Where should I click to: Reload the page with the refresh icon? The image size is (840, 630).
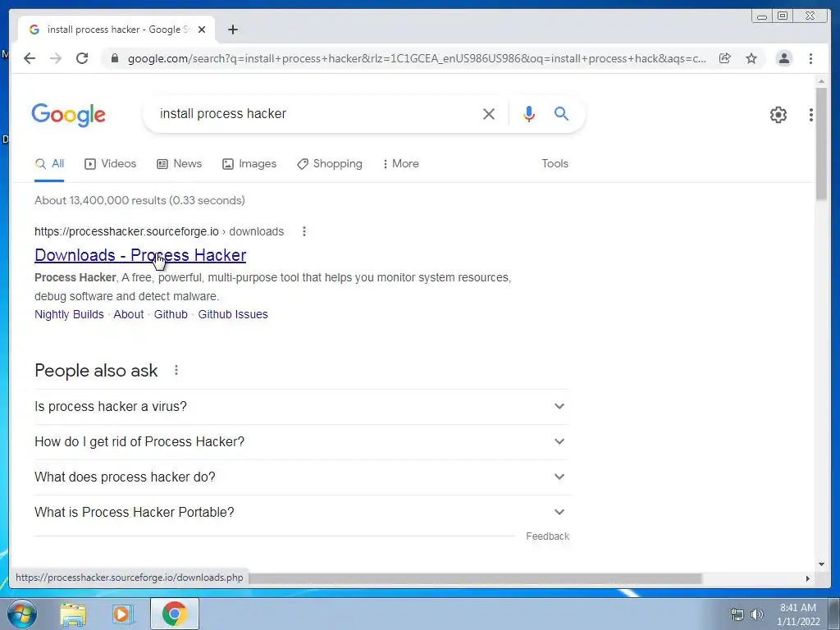click(82, 58)
